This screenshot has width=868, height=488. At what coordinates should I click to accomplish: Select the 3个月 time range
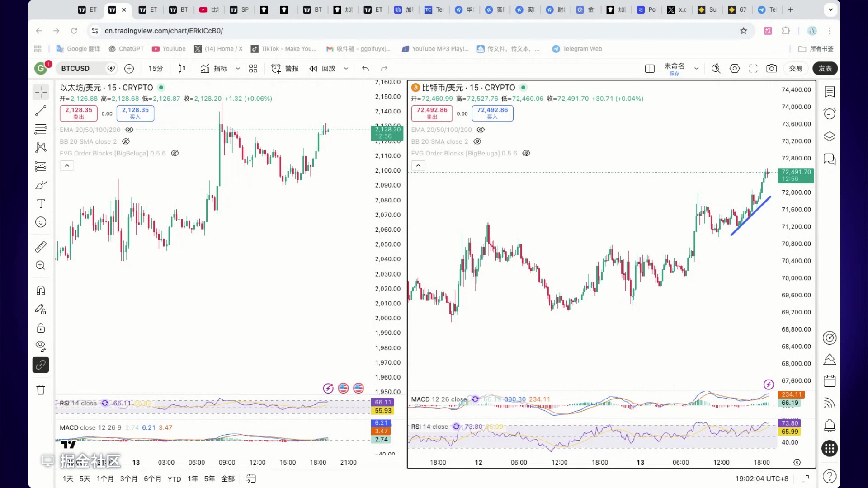[128, 479]
